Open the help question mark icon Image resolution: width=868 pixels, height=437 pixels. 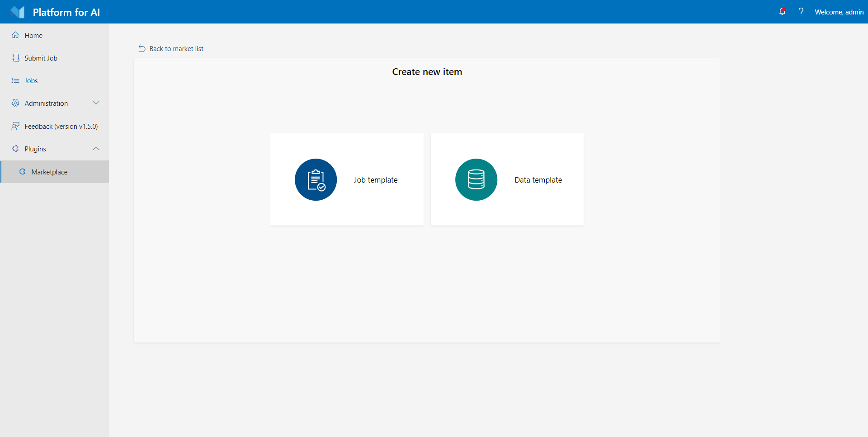801,12
